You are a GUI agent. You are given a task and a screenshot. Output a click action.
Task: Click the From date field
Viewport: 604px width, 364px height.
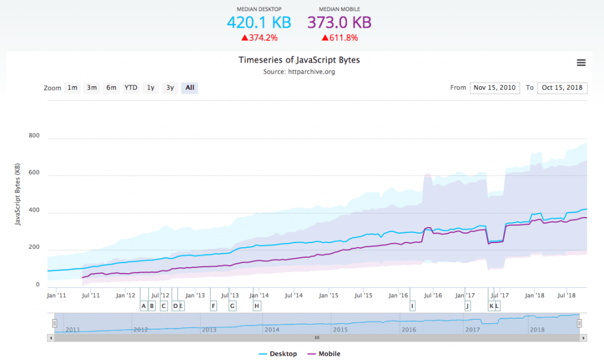(x=494, y=88)
